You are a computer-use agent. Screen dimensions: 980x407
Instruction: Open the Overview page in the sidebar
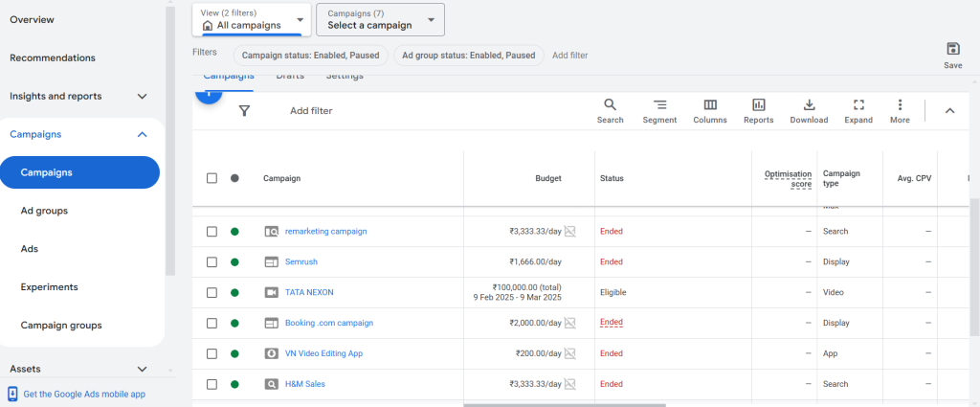pyautogui.click(x=32, y=20)
